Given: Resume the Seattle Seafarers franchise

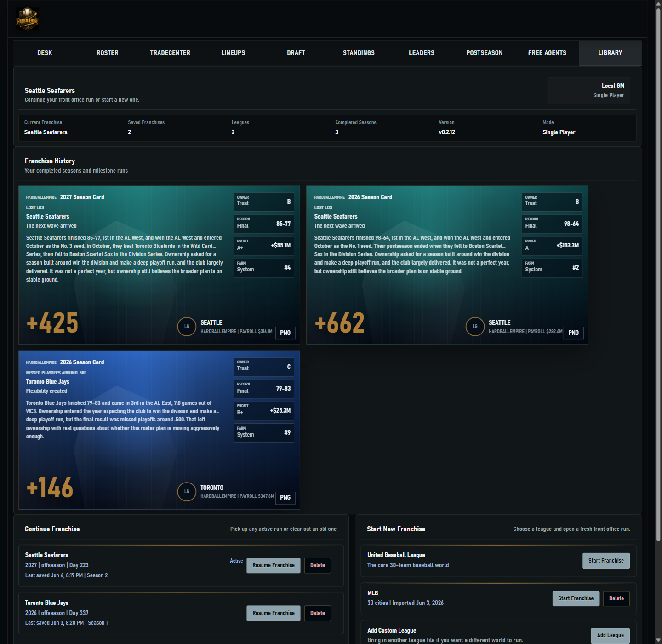Looking at the screenshot, I should (274, 565).
